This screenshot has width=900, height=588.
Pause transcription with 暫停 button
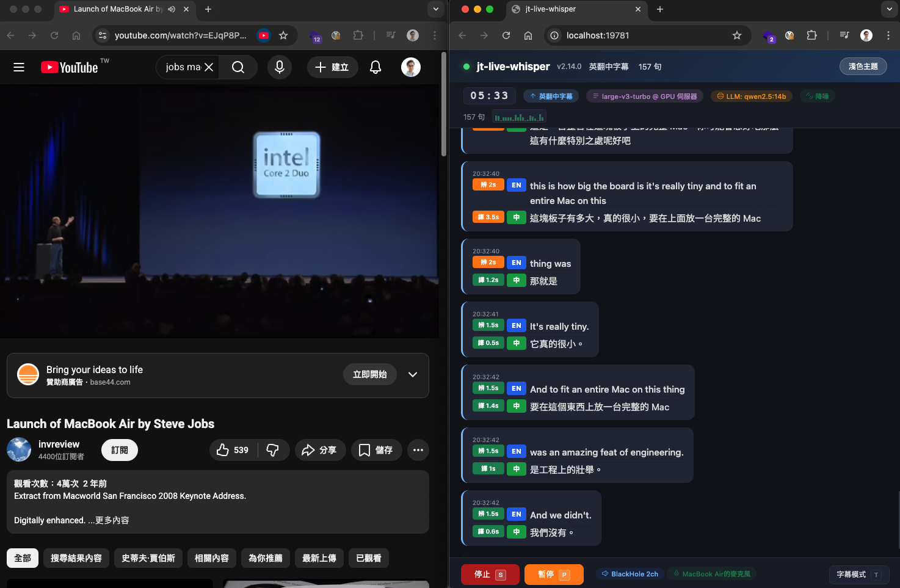pos(554,575)
